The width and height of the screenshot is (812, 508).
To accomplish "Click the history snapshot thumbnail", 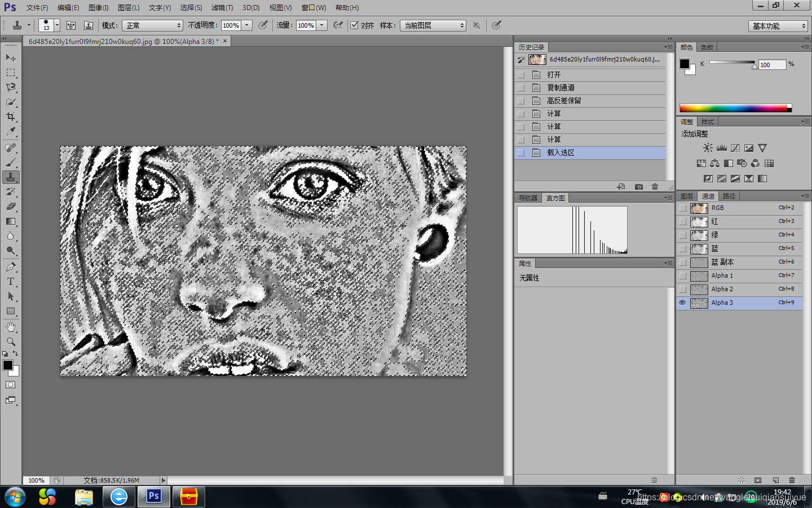I will tap(537, 59).
